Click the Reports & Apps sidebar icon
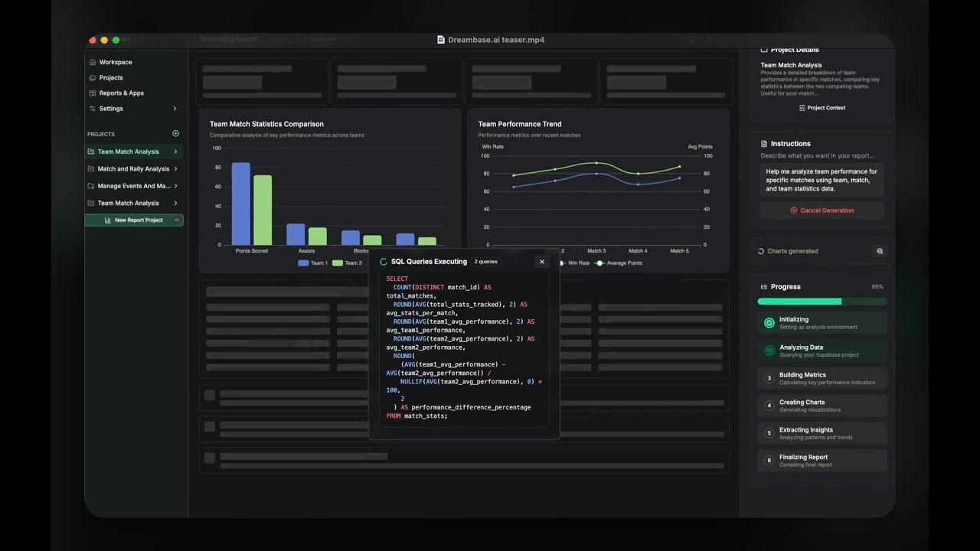Viewport: 980px width, 551px height. click(93, 93)
